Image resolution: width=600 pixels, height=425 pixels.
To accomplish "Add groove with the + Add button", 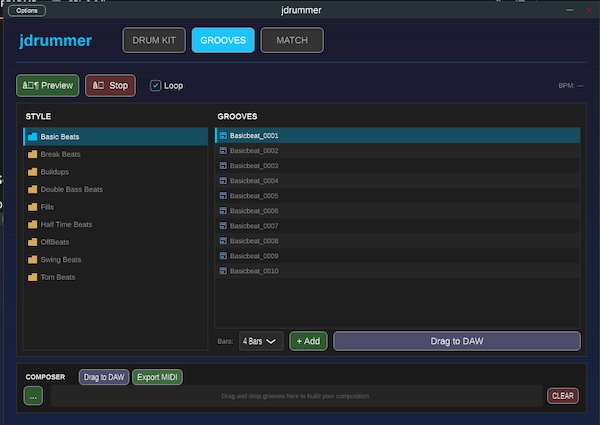I will point(308,341).
